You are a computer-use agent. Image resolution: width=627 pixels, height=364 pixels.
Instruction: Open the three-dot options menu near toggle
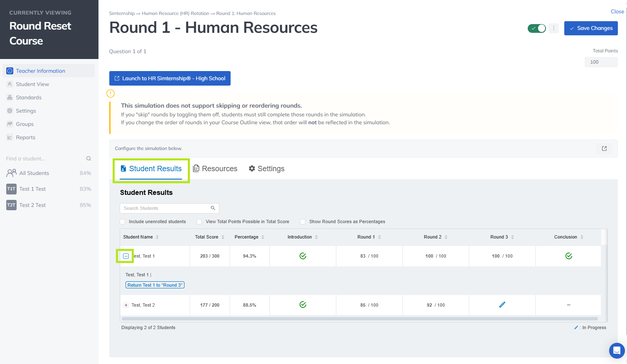553,28
